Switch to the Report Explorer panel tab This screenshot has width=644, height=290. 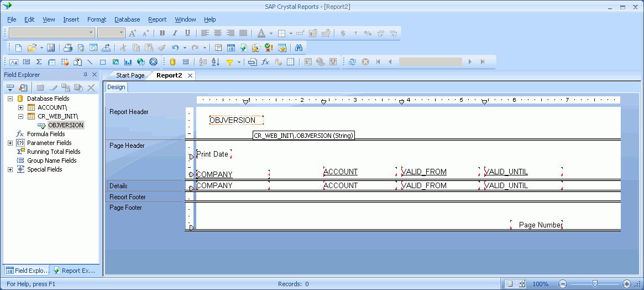[75, 271]
